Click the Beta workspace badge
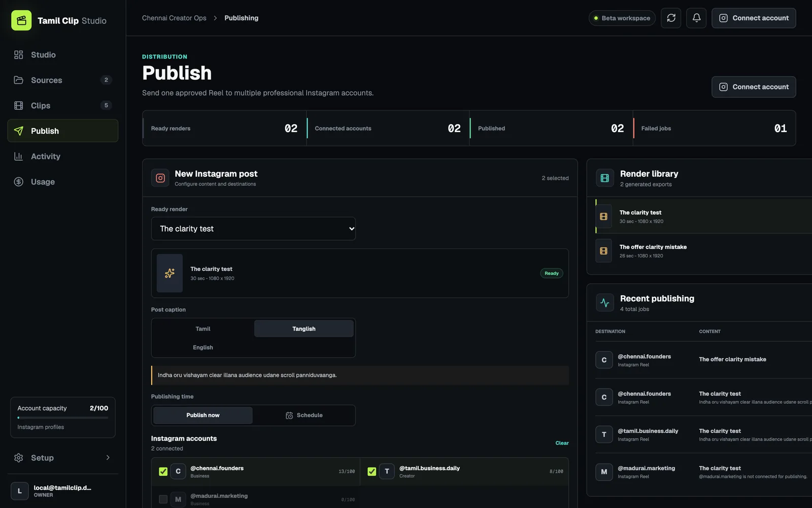812x508 pixels. pos(622,18)
